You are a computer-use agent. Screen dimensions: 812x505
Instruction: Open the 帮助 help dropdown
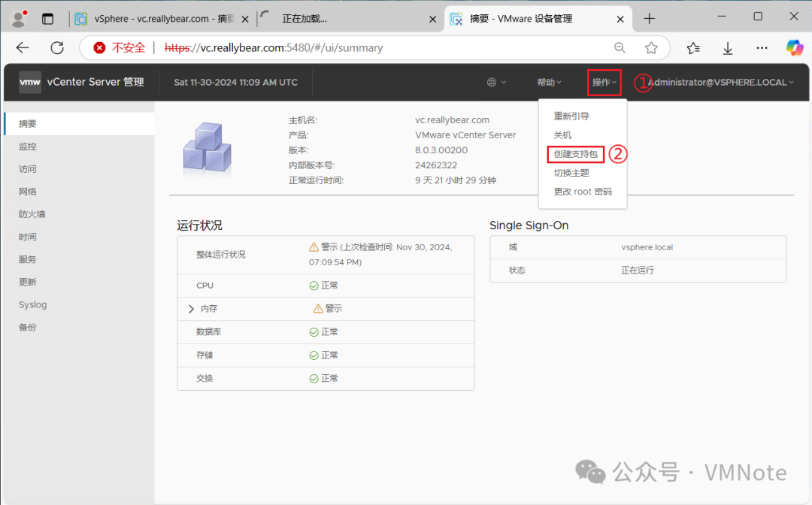coord(549,82)
